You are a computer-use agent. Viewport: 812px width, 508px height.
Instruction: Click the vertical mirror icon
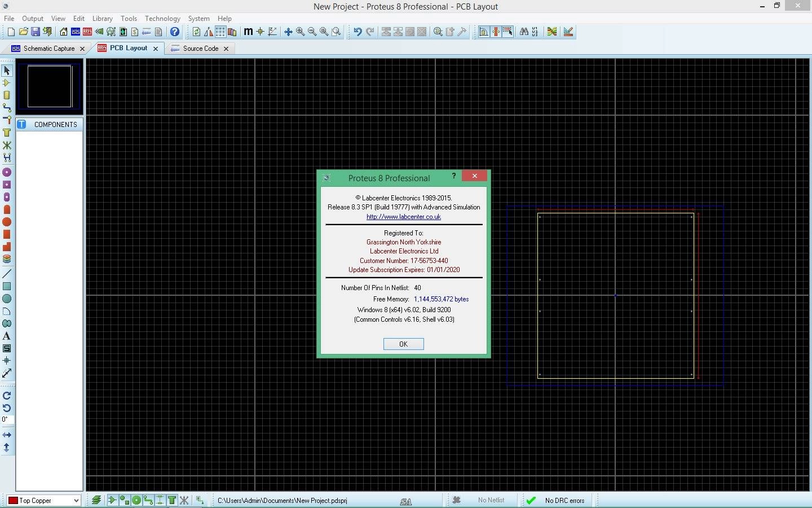[x=7, y=448]
